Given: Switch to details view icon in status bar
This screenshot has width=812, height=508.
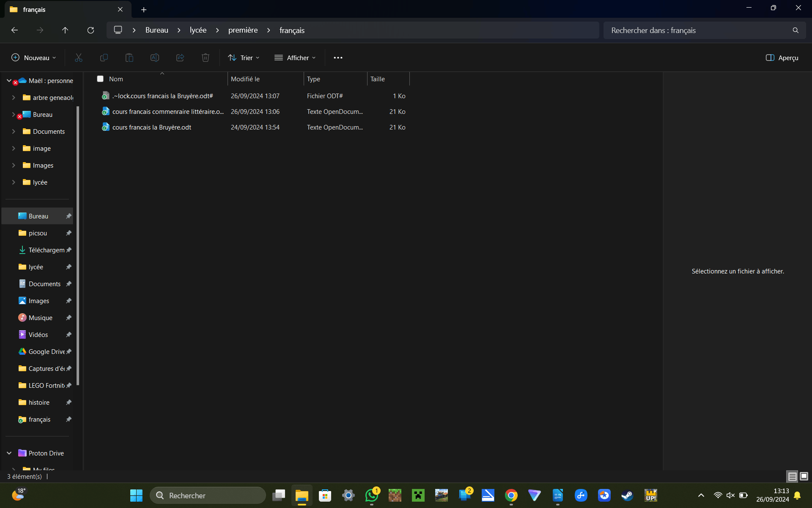Looking at the screenshot, I should point(792,476).
